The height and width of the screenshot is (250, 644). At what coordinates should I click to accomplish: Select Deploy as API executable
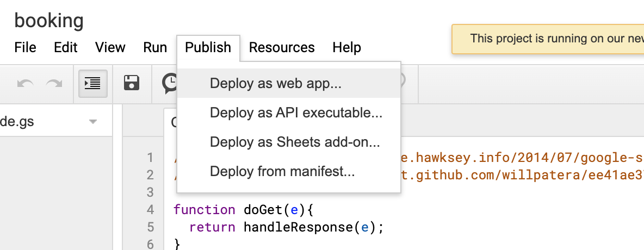click(x=296, y=113)
